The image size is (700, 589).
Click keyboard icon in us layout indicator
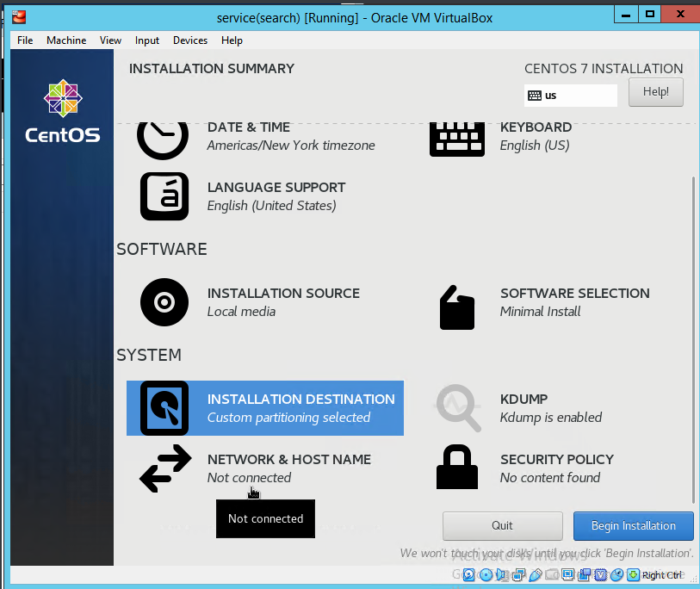point(535,96)
